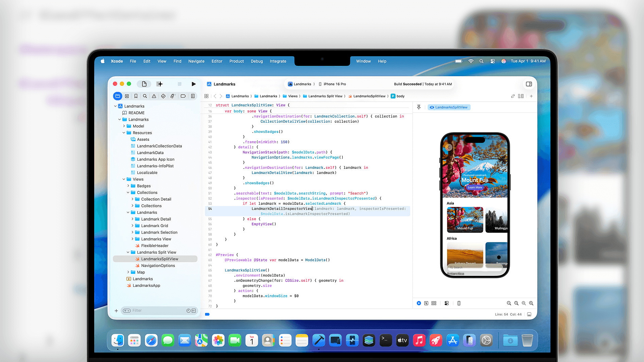The height and width of the screenshot is (362, 644).
Task: Open the Breakpoint navigator tag icon
Action: click(183, 96)
